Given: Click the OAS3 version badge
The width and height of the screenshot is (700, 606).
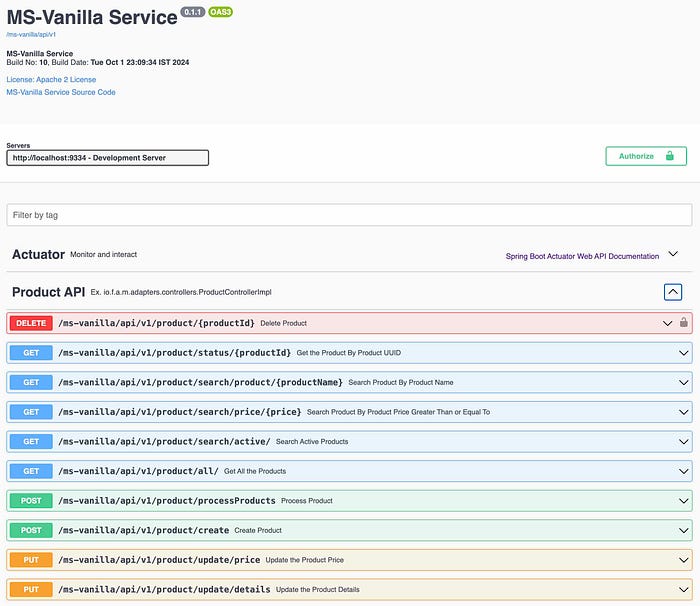Looking at the screenshot, I should 220,12.
